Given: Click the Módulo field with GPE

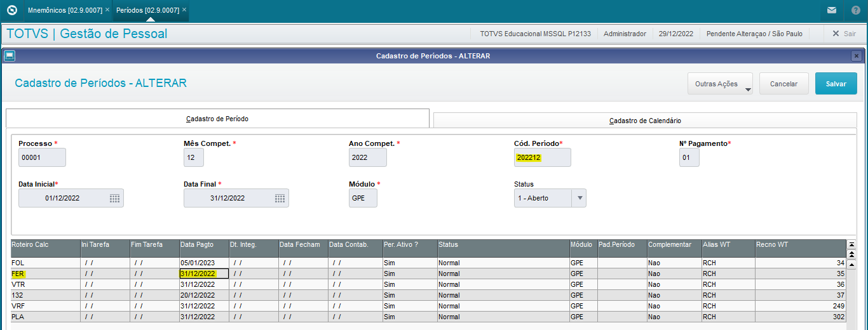Looking at the screenshot, I should point(363,198).
